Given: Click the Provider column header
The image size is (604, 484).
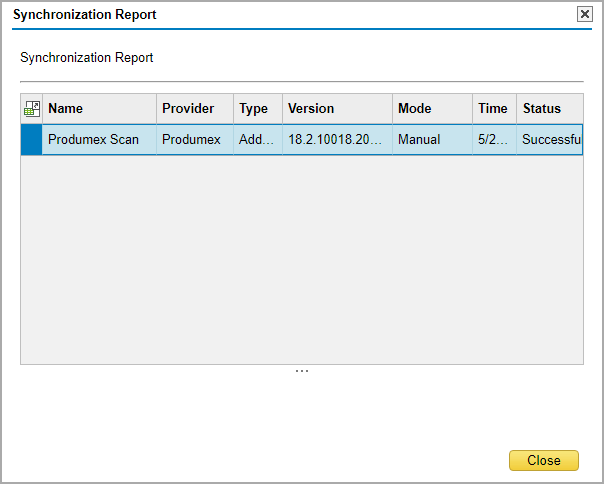Looking at the screenshot, I should [x=194, y=109].
